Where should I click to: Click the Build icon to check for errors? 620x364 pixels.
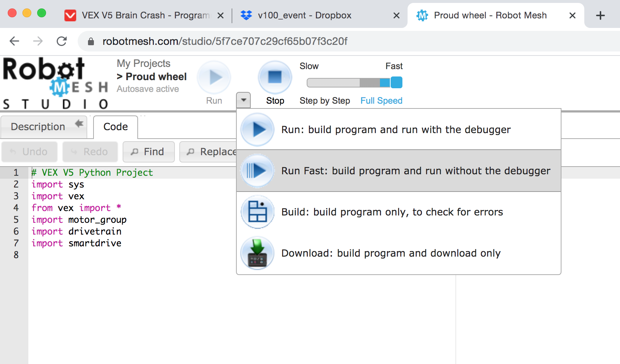pyautogui.click(x=257, y=212)
